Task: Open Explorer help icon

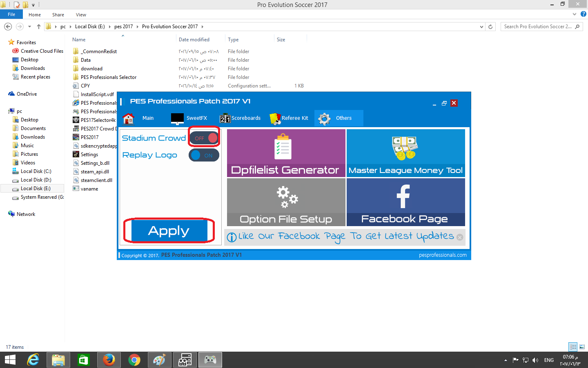Action: tap(584, 14)
